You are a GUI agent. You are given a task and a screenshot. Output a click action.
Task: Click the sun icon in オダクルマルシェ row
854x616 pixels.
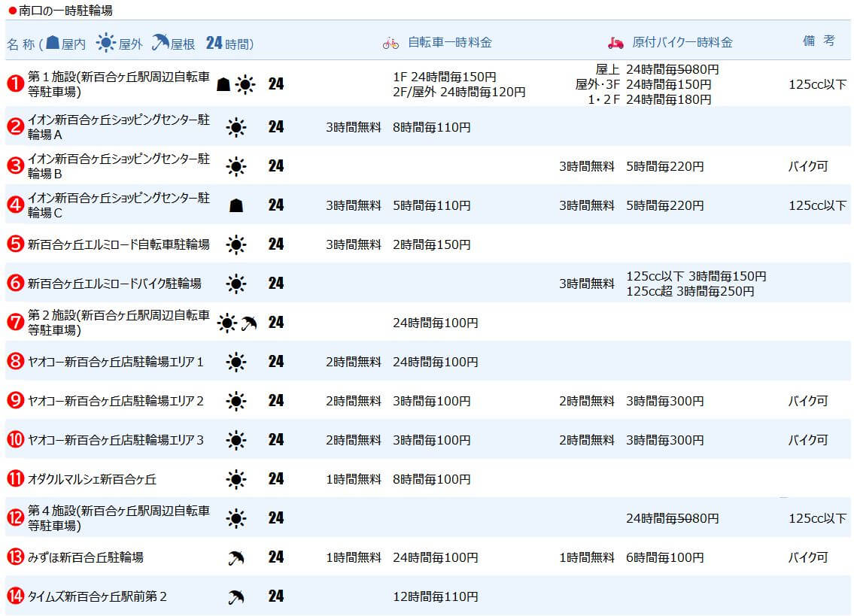(236, 479)
